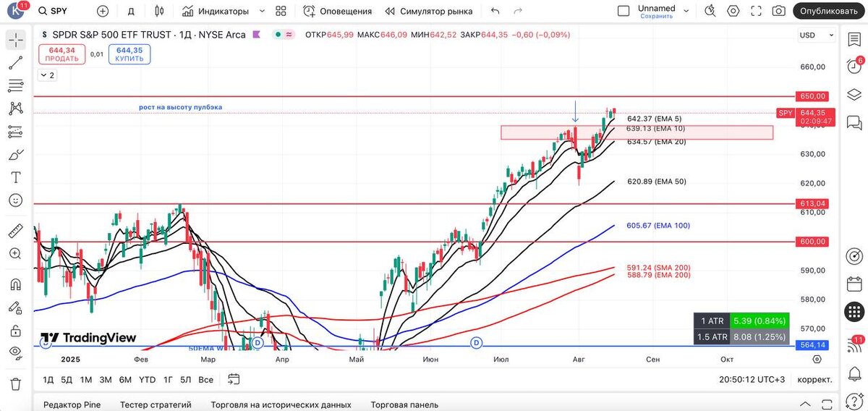Select the trend line drawing tool
The image size is (868, 411).
[x=16, y=63]
